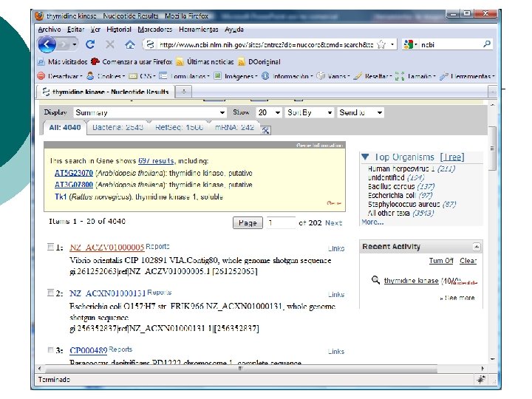The height and width of the screenshot is (399, 532).
Task: Click the horizontal scrollbar thumb
Action: coord(241,368)
